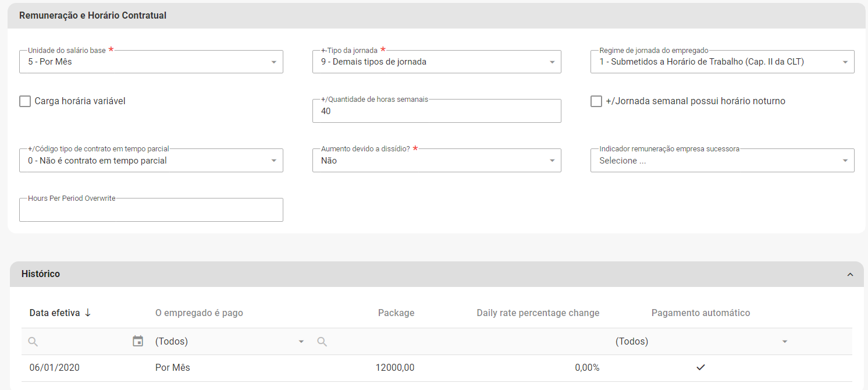Image resolution: width=868 pixels, height=390 pixels.
Task: Check Jornada semanal possui horário noturno
Action: [x=596, y=101]
